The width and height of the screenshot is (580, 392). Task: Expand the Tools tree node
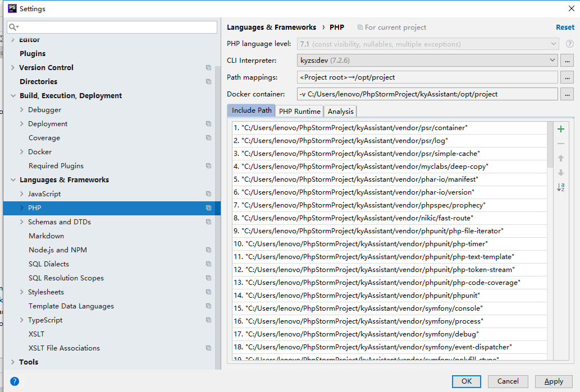[x=13, y=362]
